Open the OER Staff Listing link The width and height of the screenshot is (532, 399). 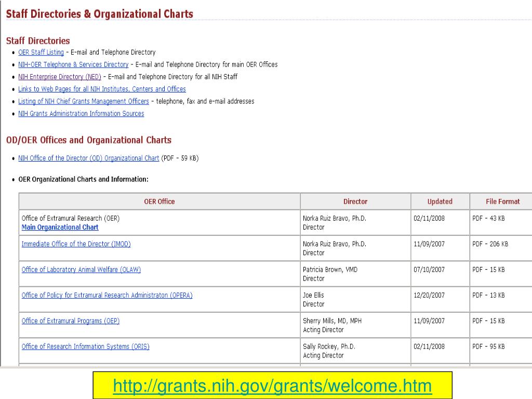(x=41, y=52)
